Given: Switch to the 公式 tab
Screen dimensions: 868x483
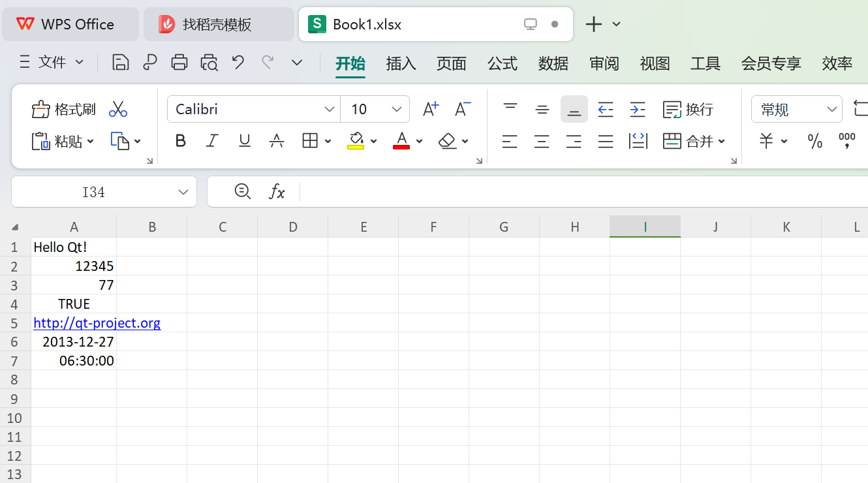Looking at the screenshot, I should pos(503,63).
